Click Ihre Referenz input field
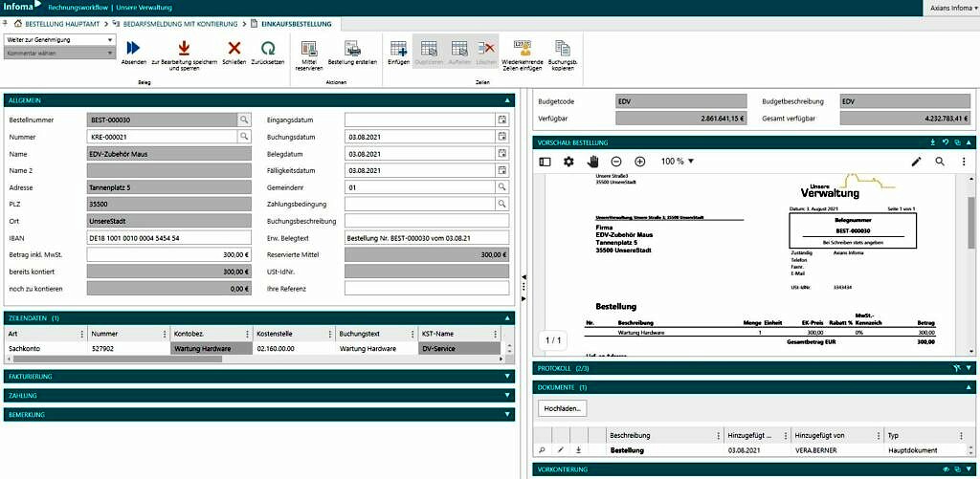 427,289
